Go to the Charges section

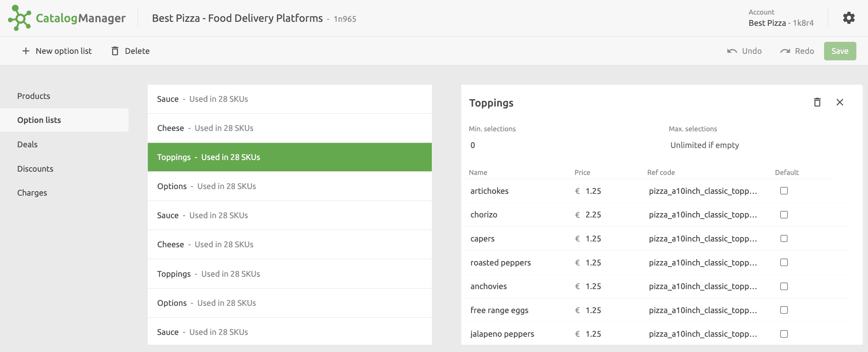(32, 192)
